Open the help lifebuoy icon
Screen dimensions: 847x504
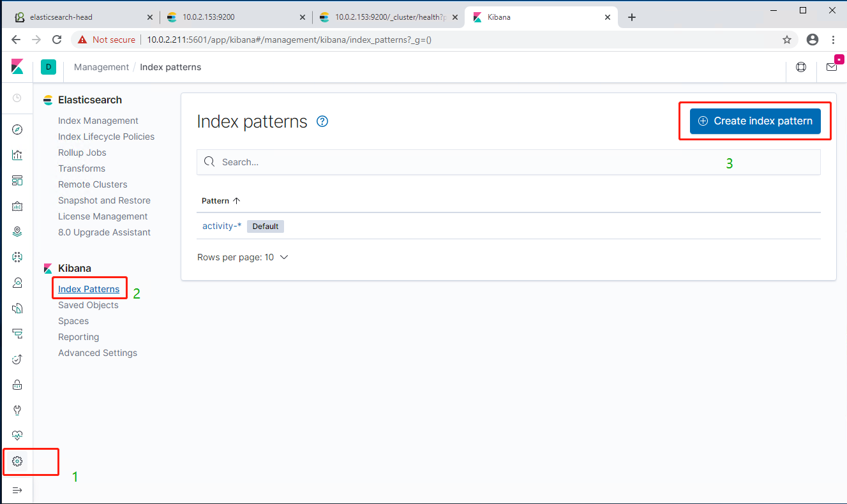coord(801,67)
